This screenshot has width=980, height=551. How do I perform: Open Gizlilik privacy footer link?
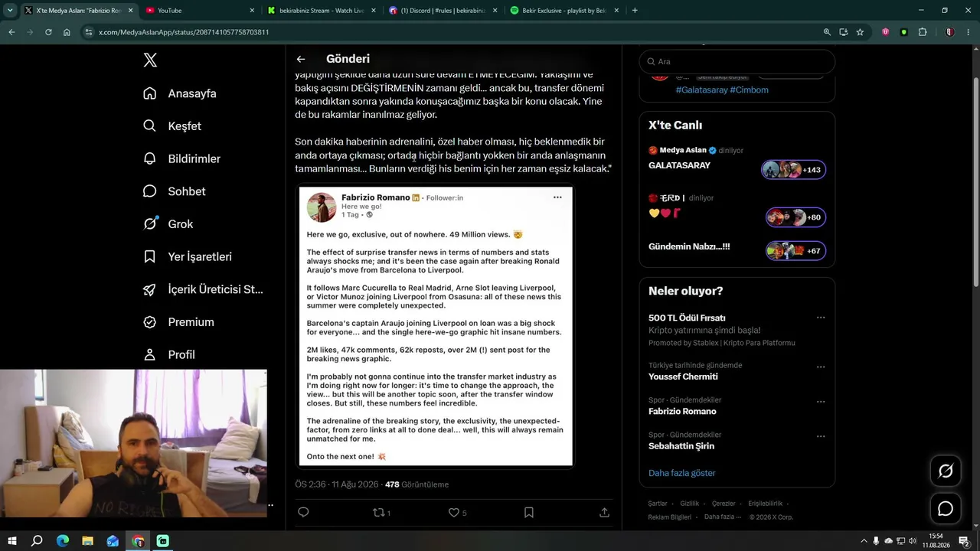(x=689, y=504)
